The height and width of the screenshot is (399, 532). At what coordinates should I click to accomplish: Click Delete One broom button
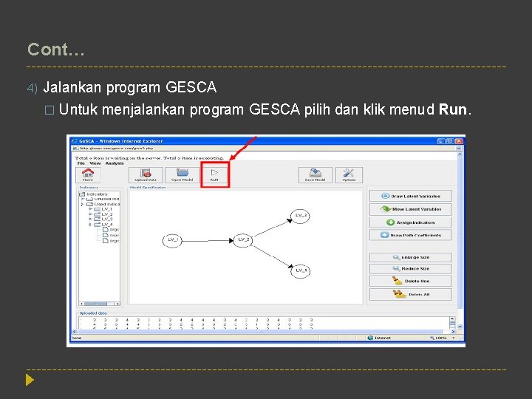(x=411, y=281)
